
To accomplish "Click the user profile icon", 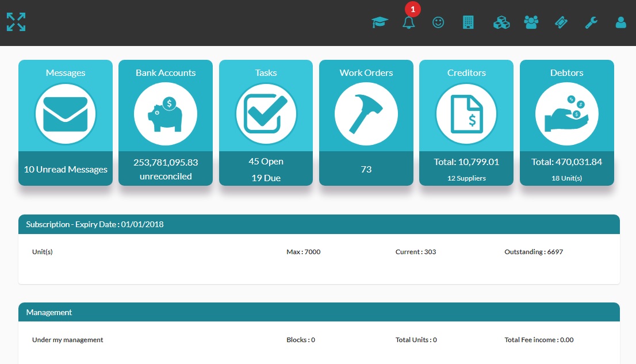I will pos(620,22).
